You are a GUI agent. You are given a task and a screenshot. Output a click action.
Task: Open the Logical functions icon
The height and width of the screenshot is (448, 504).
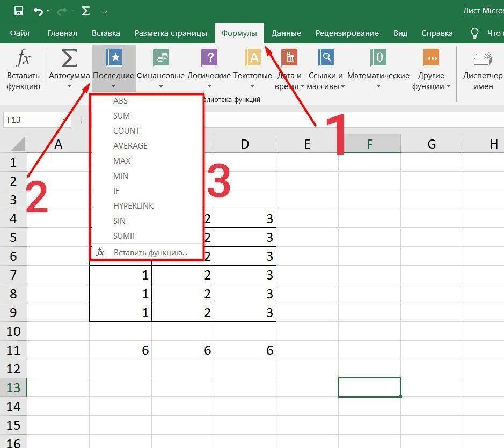tap(209, 58)
